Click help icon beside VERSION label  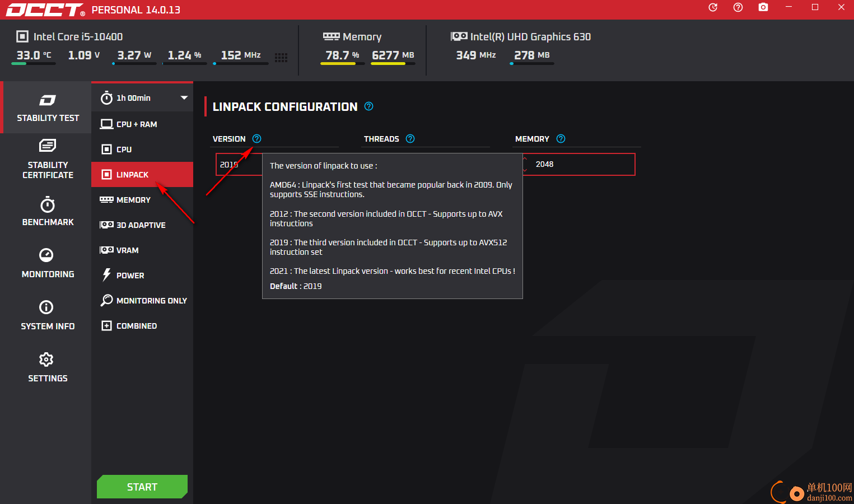click(x=256, y=139)
